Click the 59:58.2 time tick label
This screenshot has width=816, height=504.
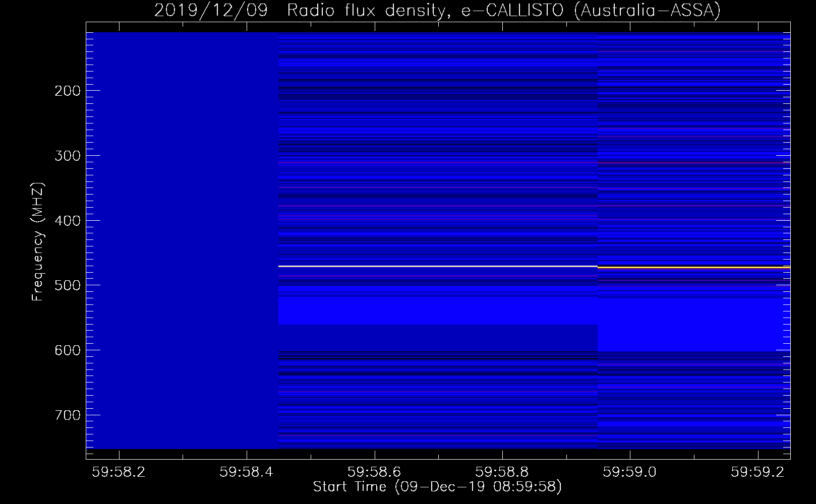[119, 472]
